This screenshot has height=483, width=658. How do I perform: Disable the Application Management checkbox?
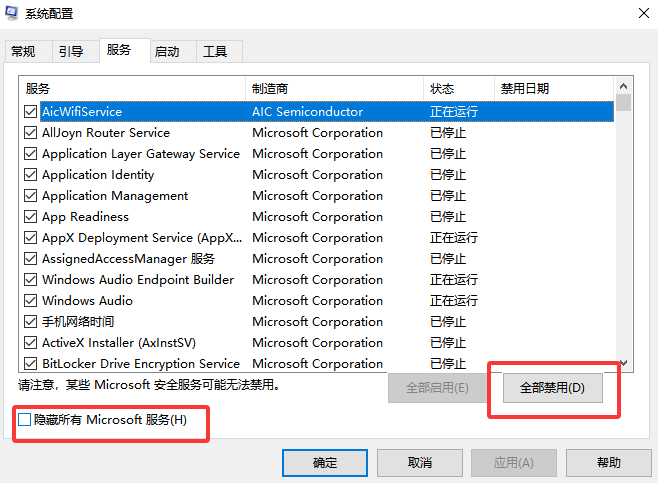(x=30, y=196)
